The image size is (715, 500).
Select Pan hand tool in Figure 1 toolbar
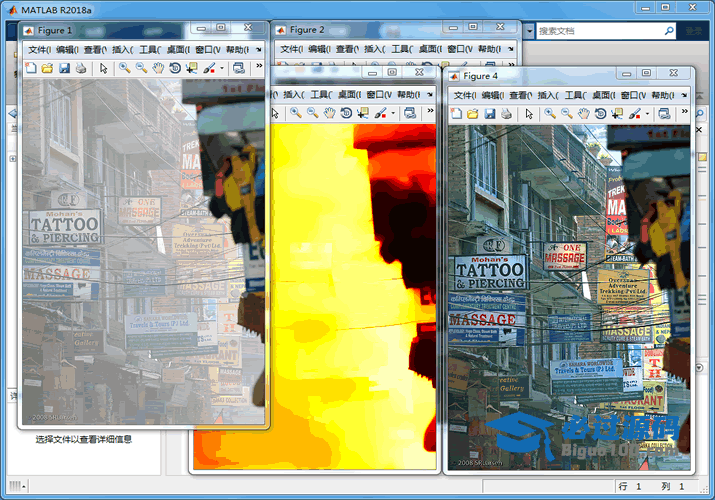click(x=158, y=68)
